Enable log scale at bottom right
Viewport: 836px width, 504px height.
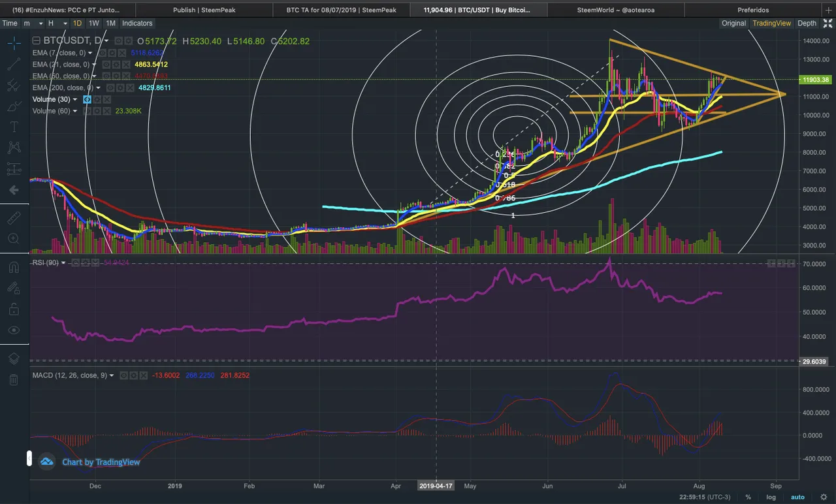coord(771,497)
